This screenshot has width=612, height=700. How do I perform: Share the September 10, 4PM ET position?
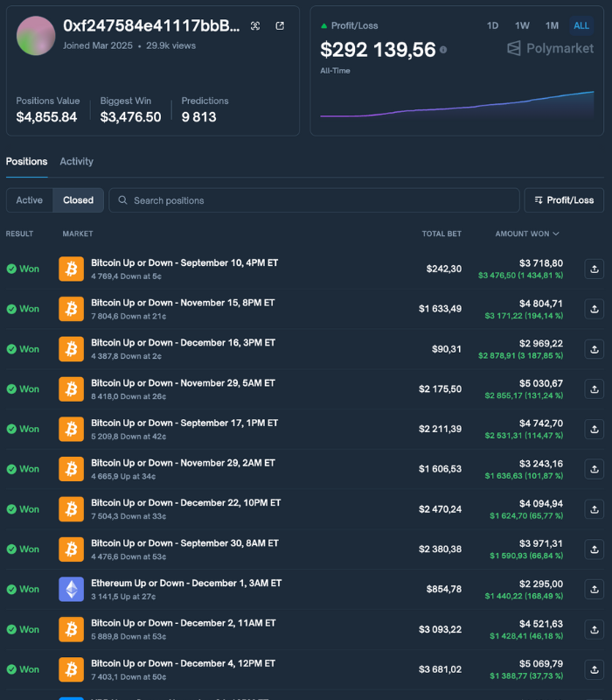pyautogui.click(x=595, y=269)
